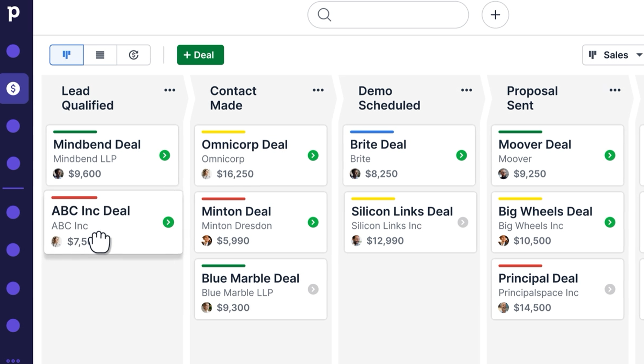Open the Pipedrive logo home
This screenshot has height=364, width=644.
point(13,13)
